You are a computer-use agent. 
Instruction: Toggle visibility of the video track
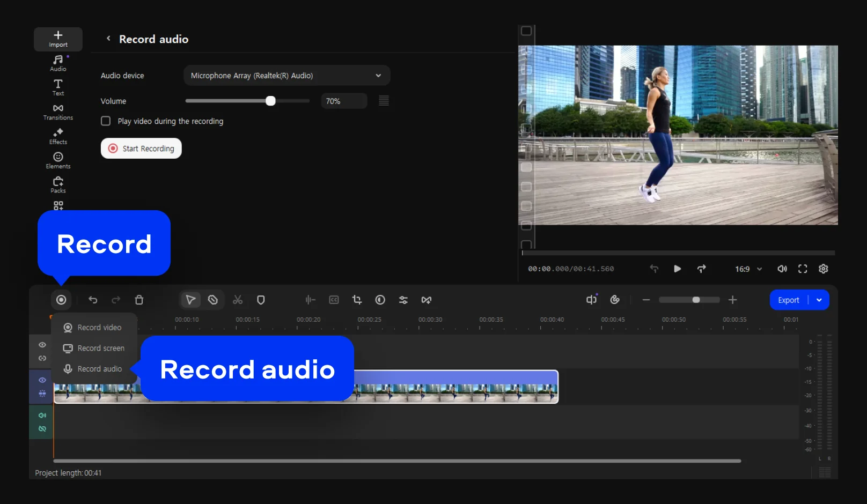pos(42,380)
